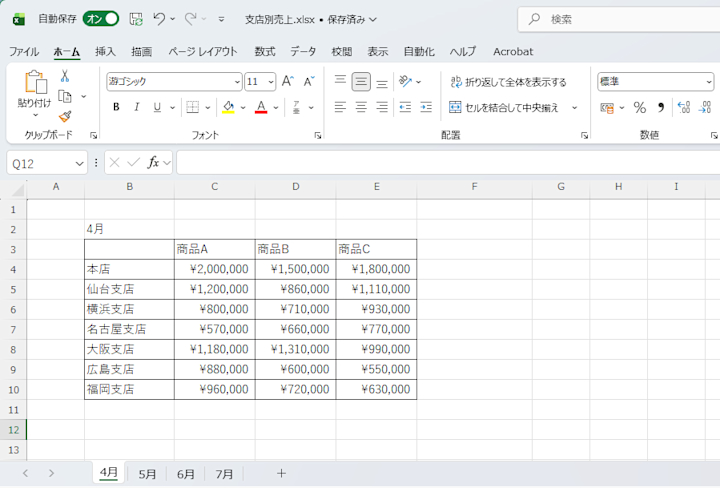Click the Insert Function fx icon
This screenshot has height=488, width=720.
point(153,163)
